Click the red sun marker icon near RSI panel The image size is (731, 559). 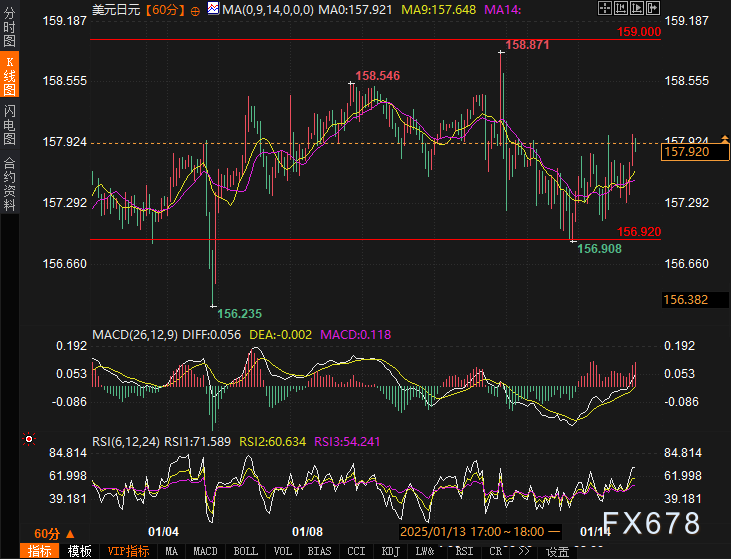click(28, 438)
